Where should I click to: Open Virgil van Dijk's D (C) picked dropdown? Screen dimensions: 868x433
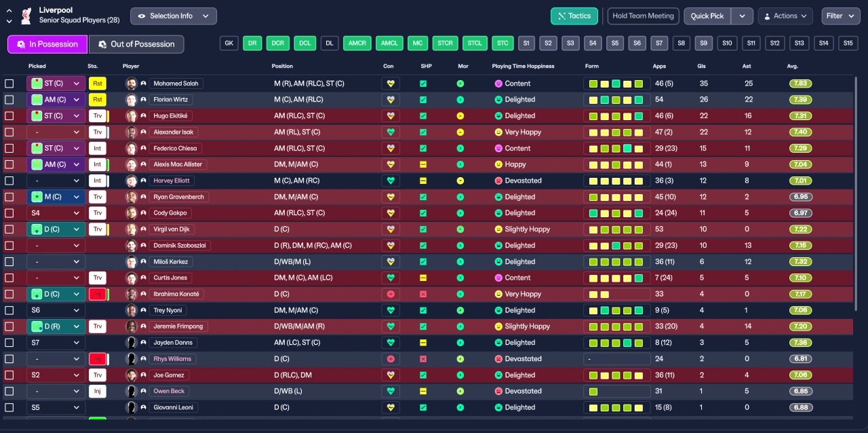click(x=56, y=229)
